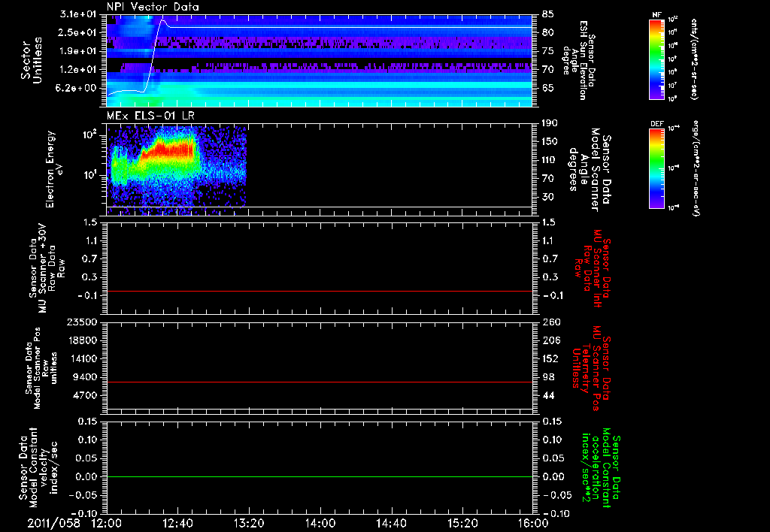Screen dimensions: 770x532
Task: Click the green line in the velocity panel
Action: (320, 476)
